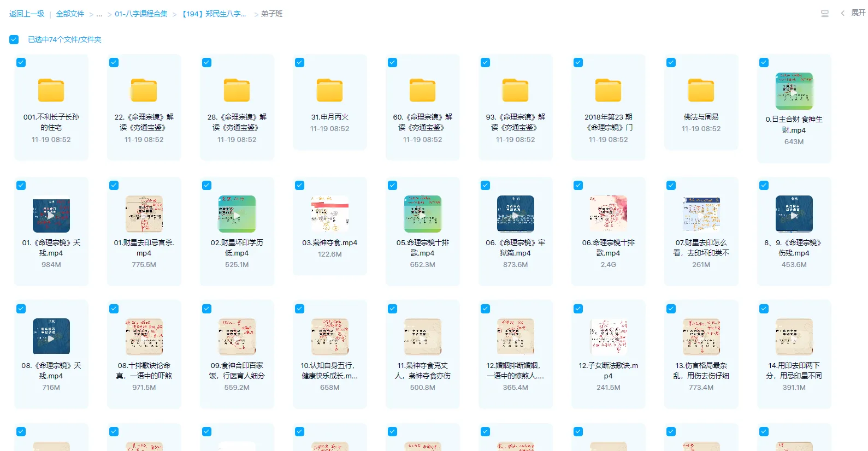Select the file name 佛法与周易
The image size is (868, 451).
[x=701, y=117]
